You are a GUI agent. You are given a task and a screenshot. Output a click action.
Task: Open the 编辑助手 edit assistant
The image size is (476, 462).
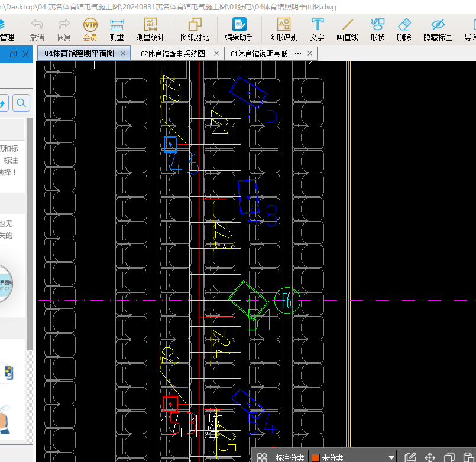[239, 30]
